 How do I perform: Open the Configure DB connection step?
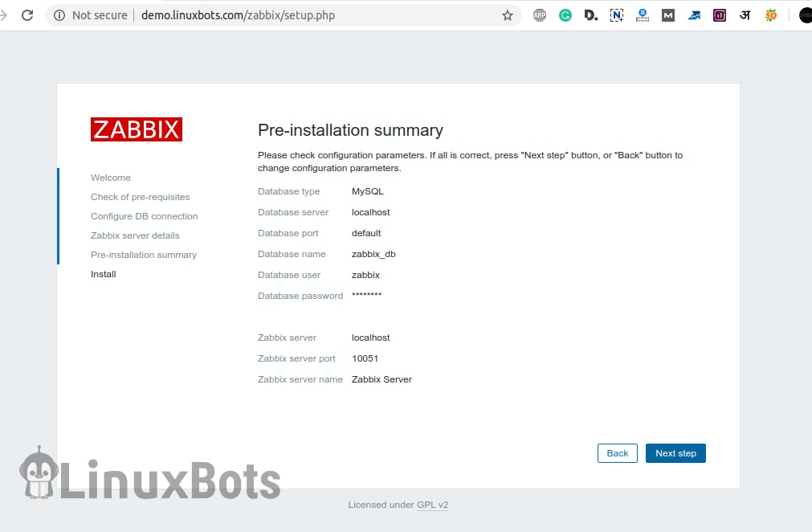point(144,216)
